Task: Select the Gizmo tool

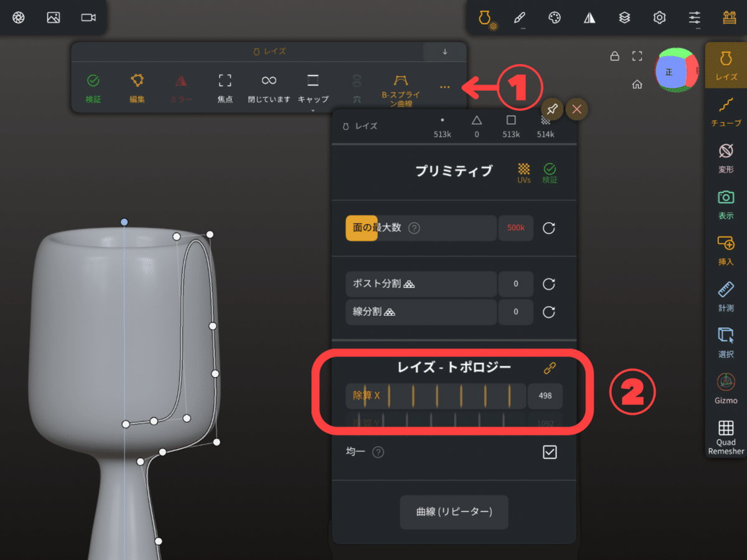Action: (726, 389)
